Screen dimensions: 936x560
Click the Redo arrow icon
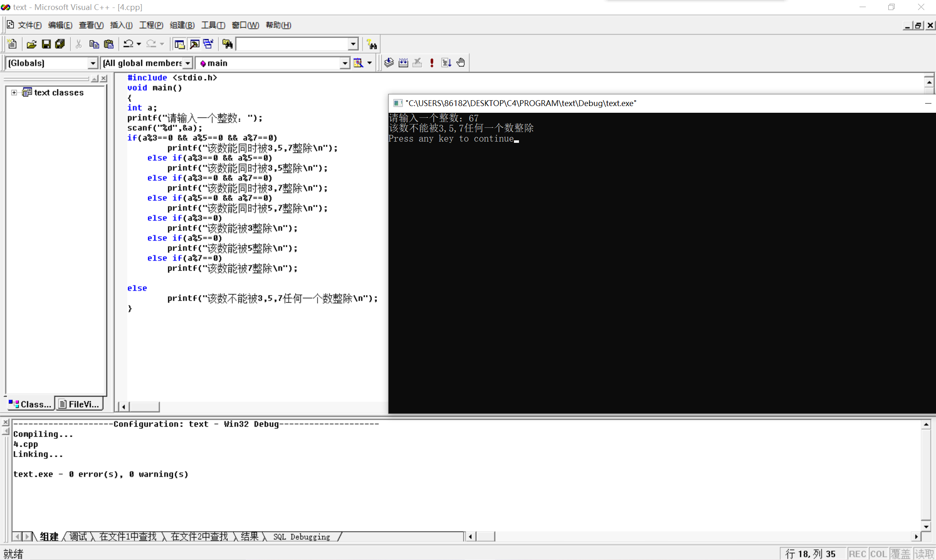pyautogui.click(x=151, y=44)
